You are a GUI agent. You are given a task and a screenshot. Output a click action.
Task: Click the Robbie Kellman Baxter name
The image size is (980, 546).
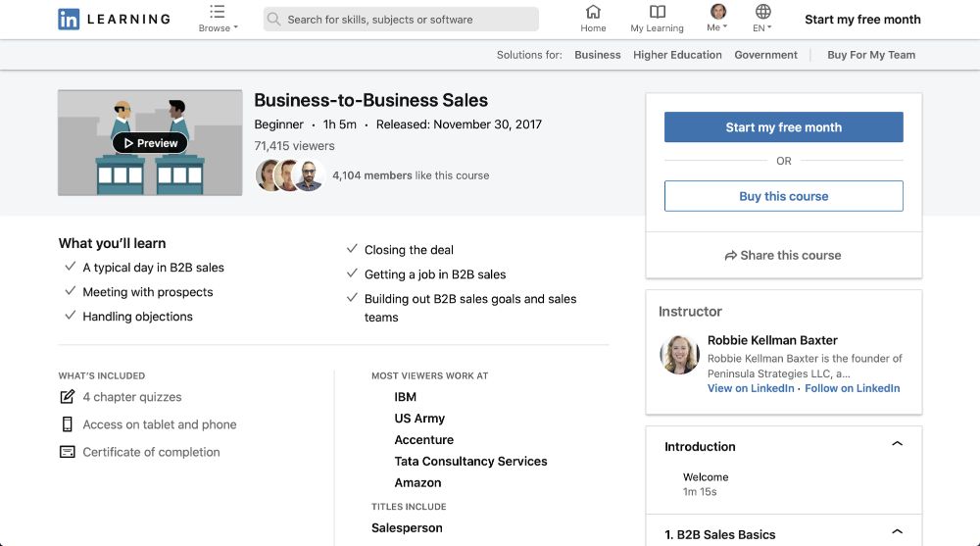pos(772,340)
